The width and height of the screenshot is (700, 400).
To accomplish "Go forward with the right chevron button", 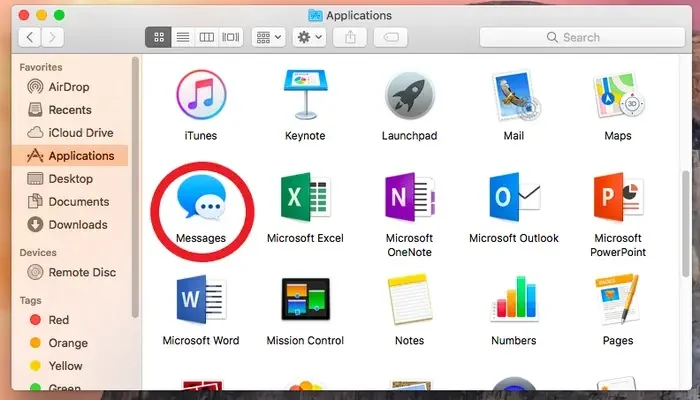I will [x=53, y=37].
